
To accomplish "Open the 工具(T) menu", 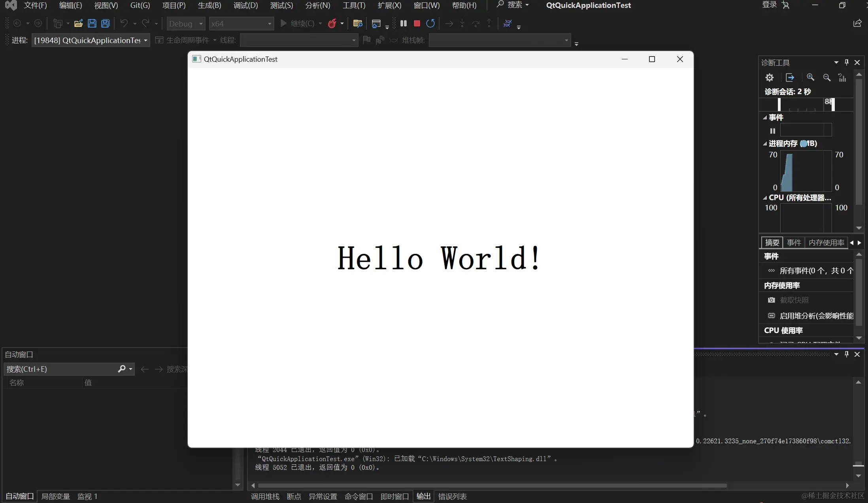I will (x=354, y=5).
